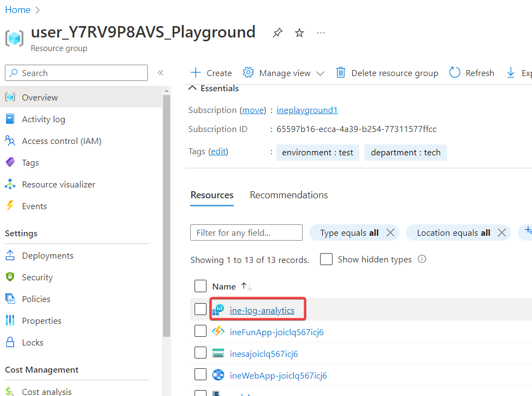Mark resource group as favorite with star
The image size is (532, 396).
tap(299, 33)
